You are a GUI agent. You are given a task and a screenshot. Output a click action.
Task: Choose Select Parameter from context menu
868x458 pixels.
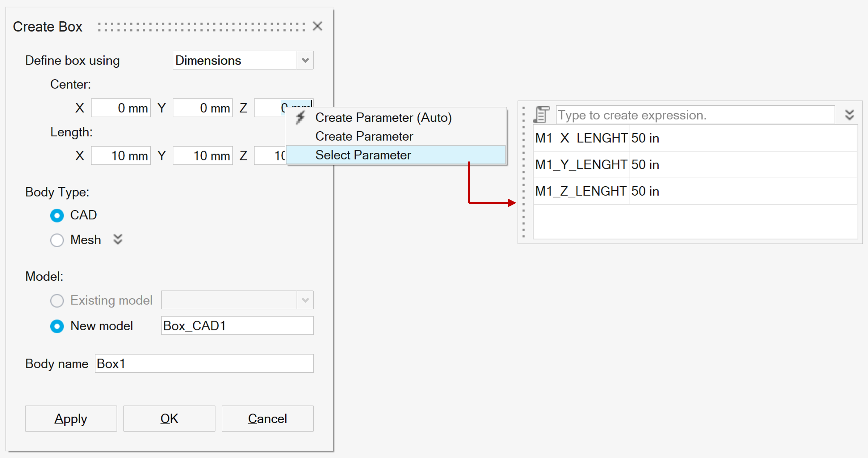coord(363,155)
